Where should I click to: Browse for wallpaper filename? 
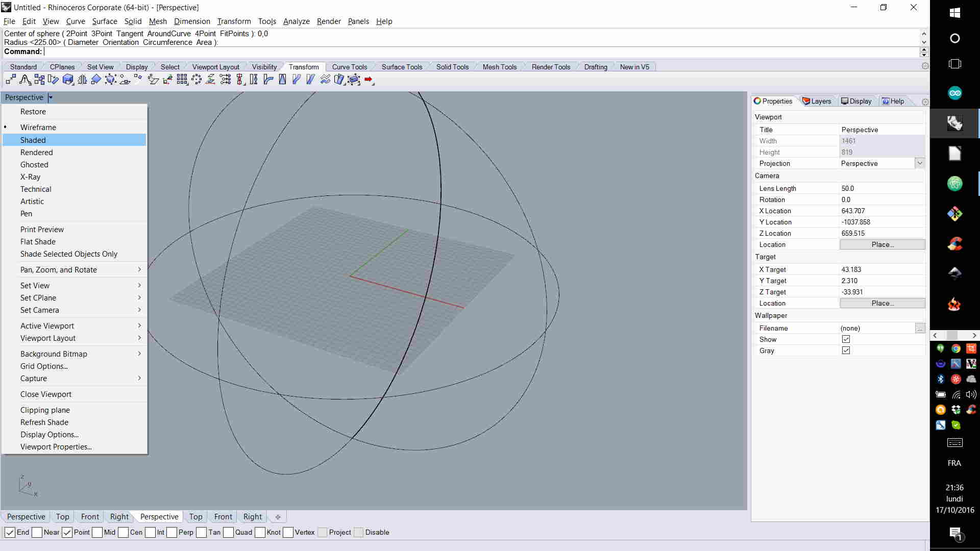point(919,328)
